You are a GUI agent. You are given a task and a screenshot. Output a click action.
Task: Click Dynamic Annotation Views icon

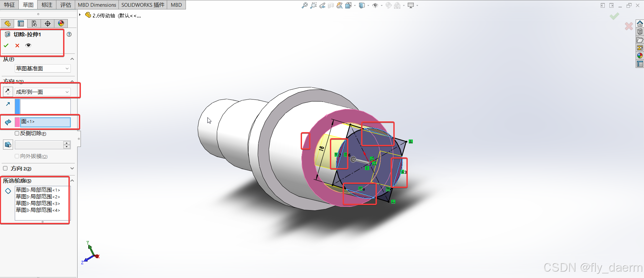(x=340, y=5)
